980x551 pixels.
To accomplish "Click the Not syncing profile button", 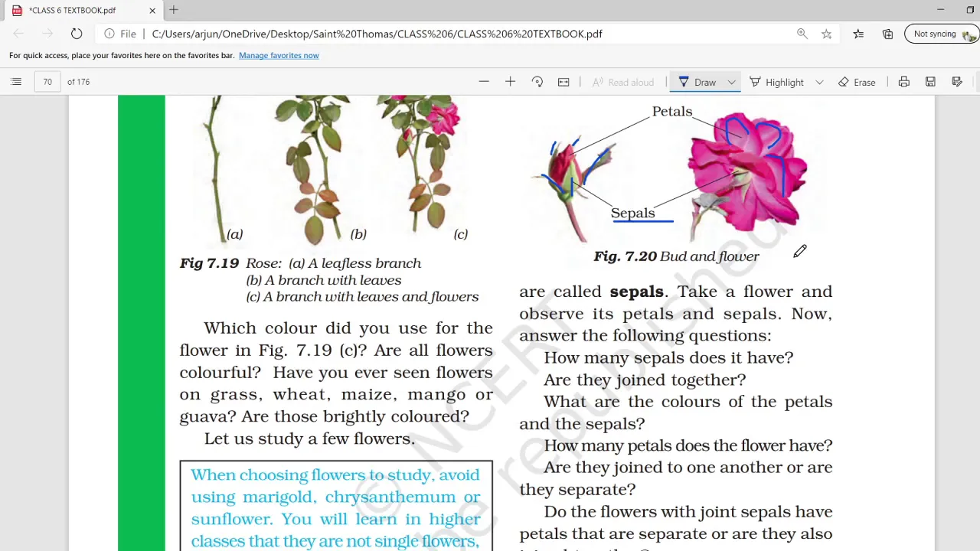I will [942, 34].
